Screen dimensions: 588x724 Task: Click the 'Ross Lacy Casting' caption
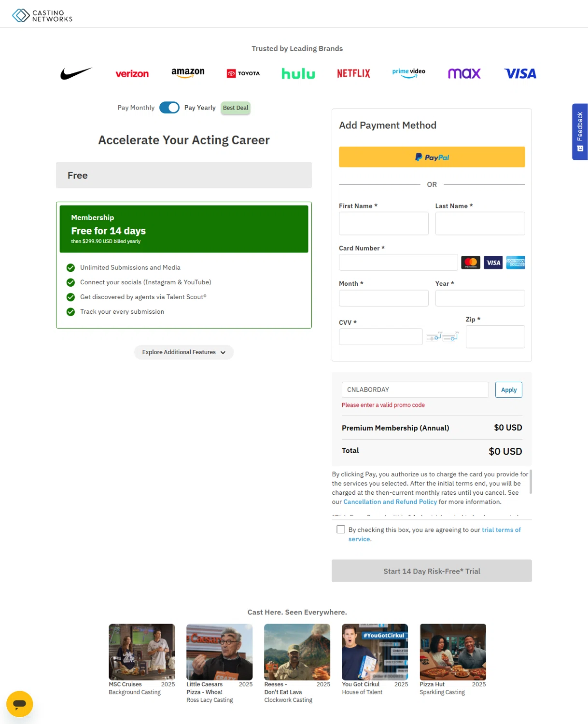[x=210, y=700]
